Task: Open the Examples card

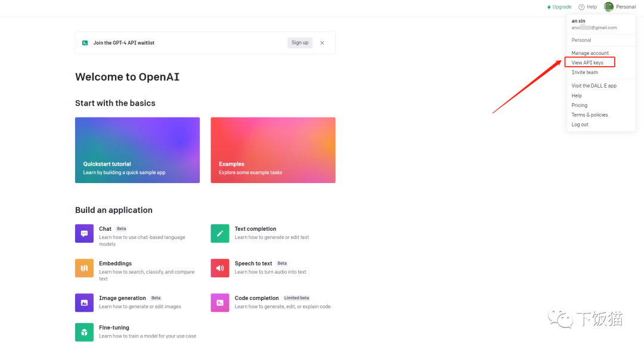Action: click(x=273, y=150)
